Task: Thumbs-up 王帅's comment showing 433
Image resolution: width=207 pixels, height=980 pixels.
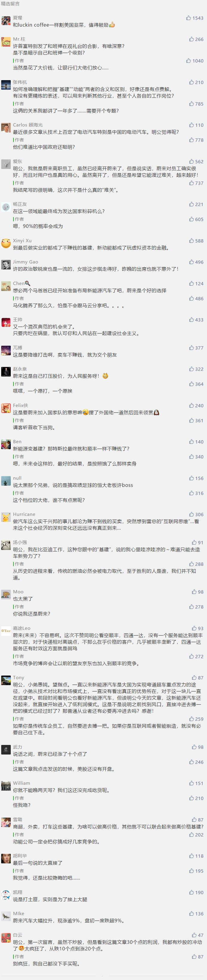Action: click(191, 320)
